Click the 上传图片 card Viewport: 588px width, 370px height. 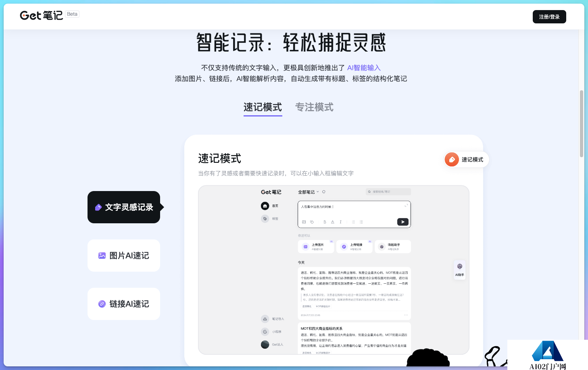pyautogui.click(x=316, y=247)
